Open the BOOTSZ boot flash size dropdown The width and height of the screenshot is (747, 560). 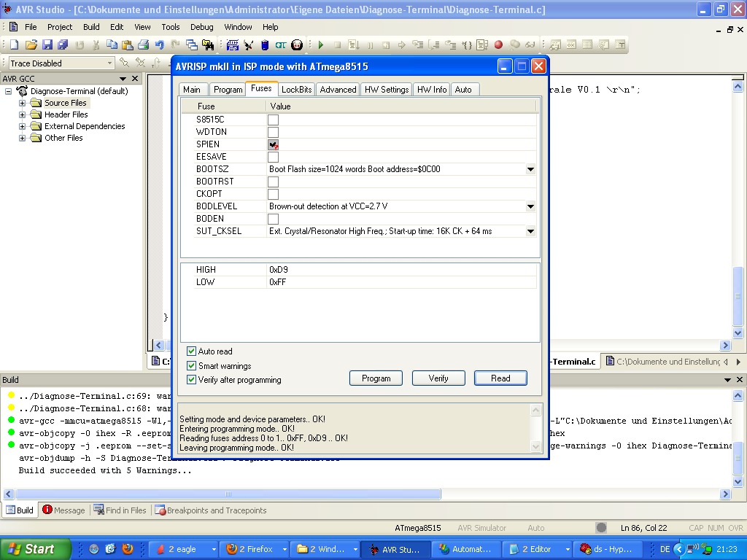point(530,169)
